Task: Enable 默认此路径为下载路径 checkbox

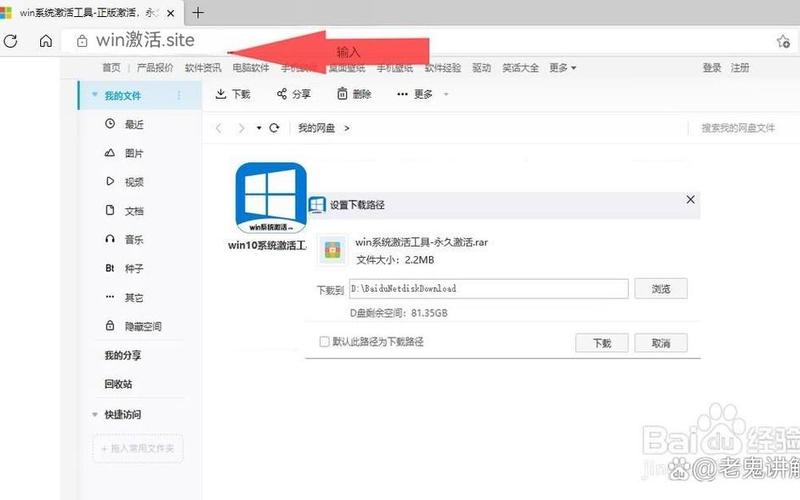Action: point(324,341)
